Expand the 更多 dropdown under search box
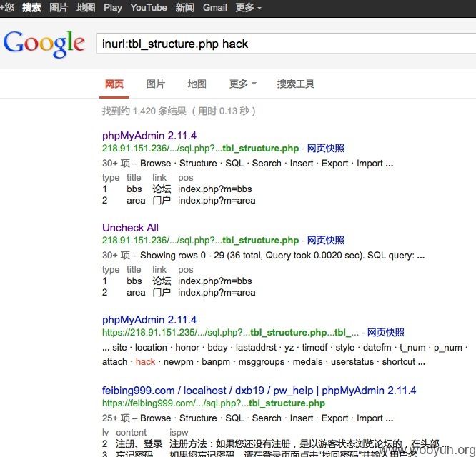Viewport: 476px width, 457px height. point(243,84)
